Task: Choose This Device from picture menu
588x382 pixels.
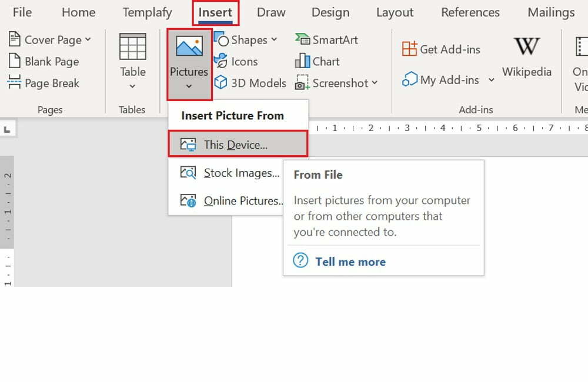Action: tap(236, 145)
